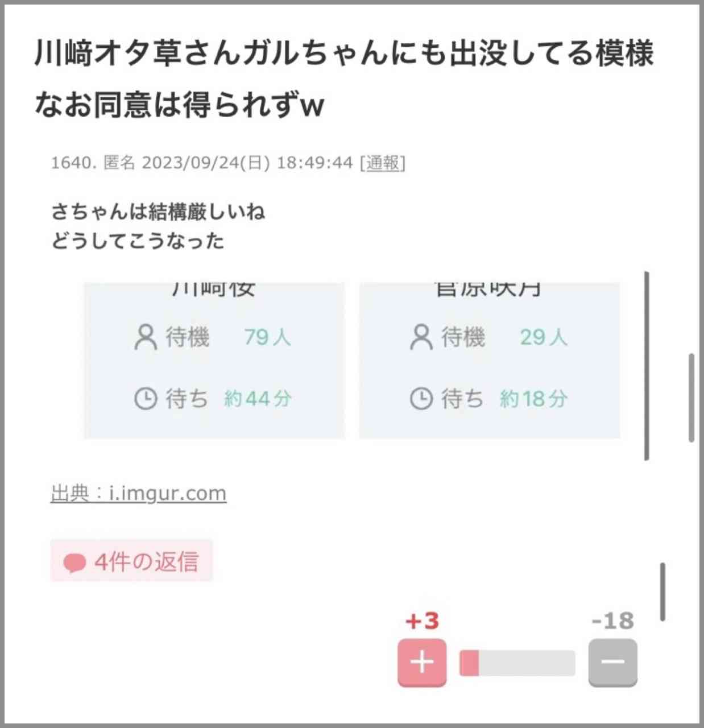Expand the 4件の返信 replies

[x=131, y=561]
